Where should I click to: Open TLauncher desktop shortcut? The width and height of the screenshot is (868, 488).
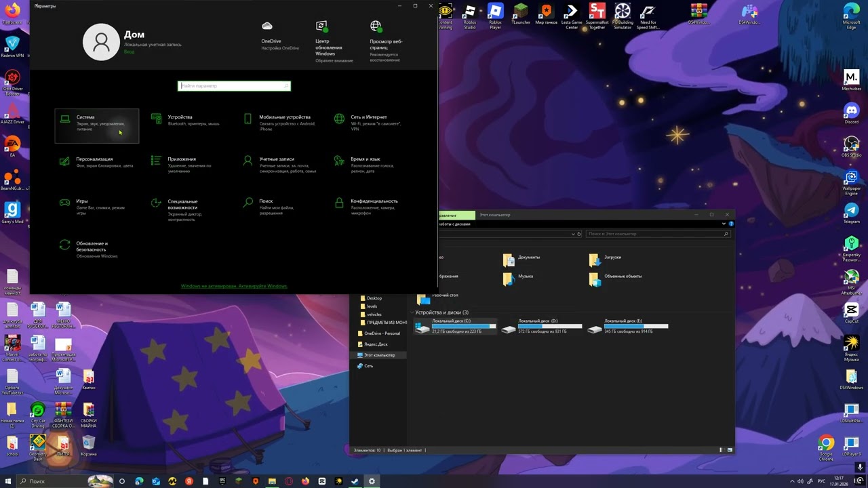click(521, 14)
